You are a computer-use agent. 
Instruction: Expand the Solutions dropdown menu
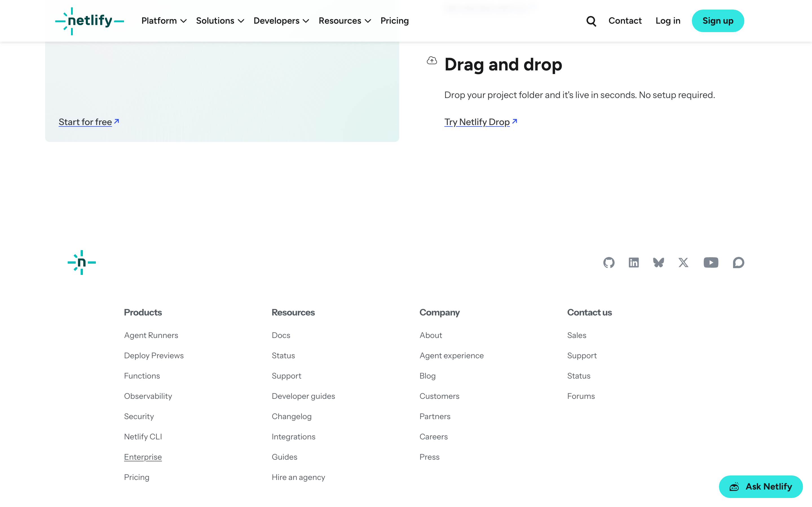pyautogui.click(x=220, y=21)
